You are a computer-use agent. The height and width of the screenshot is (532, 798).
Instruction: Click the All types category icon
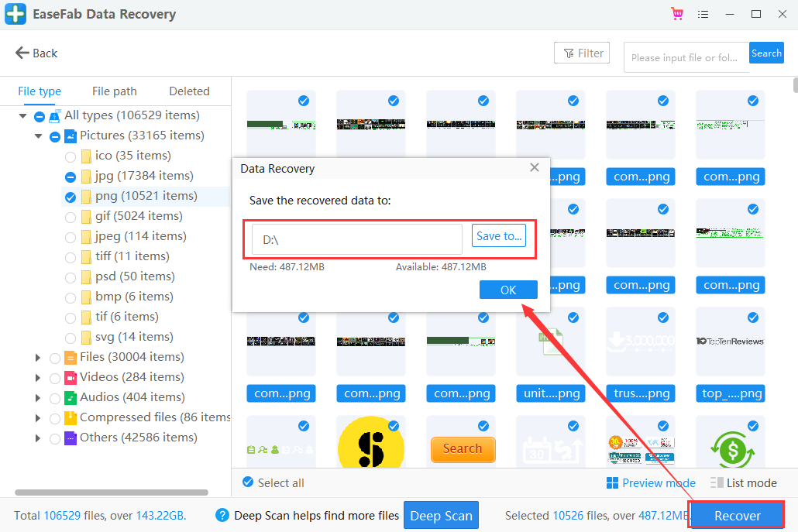point(54,116)
